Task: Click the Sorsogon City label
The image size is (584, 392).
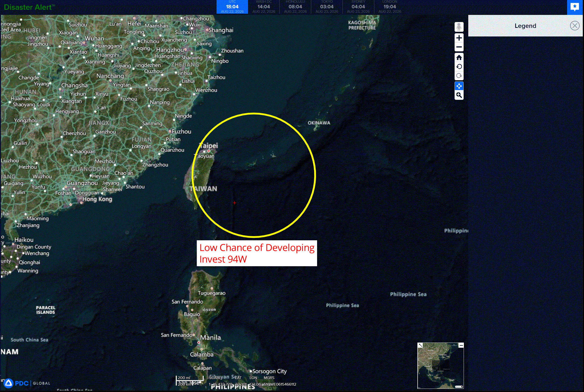Action: point(269,371)
